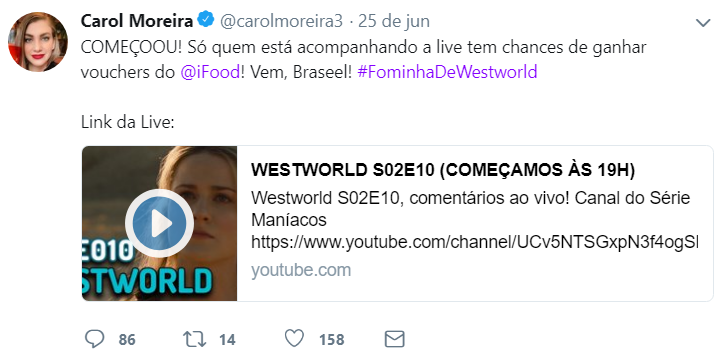This screenshot has height=360, width=727.
Task: Play the Westworld video with play button
Action: pos(159,224)
